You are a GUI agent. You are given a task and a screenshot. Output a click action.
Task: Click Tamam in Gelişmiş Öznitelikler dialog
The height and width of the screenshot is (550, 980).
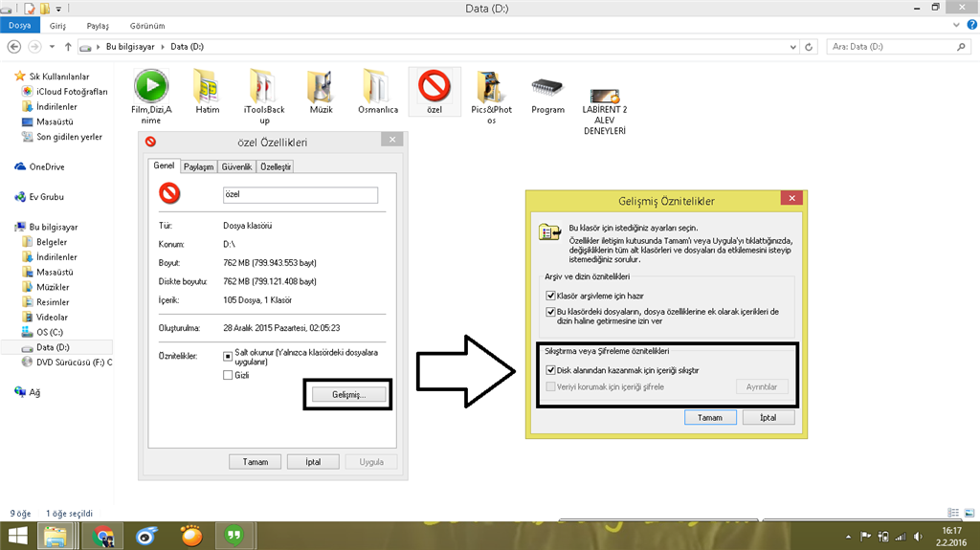710,417
